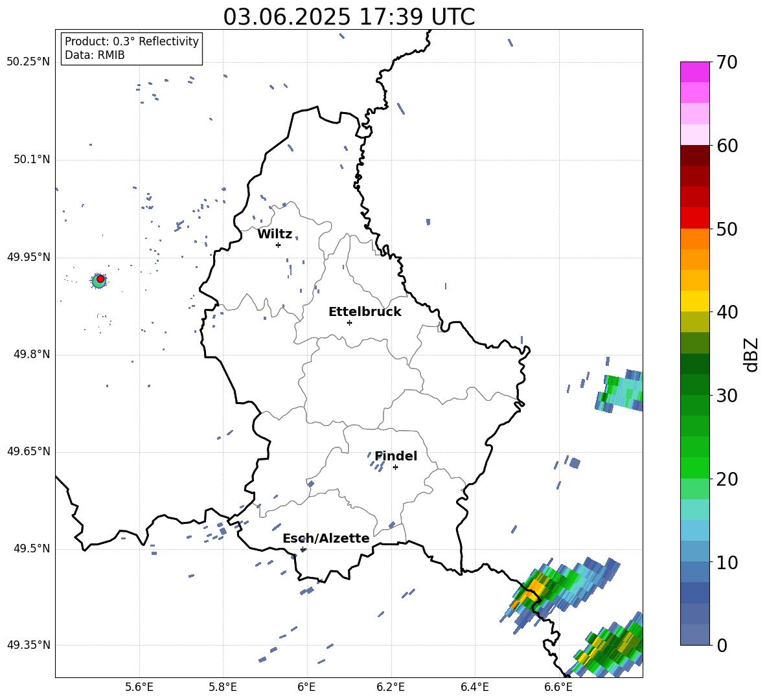Click the cyan echo patch at the right map edge
The image size is (767, 700).
pyautogui.click(x=620, y=392)
